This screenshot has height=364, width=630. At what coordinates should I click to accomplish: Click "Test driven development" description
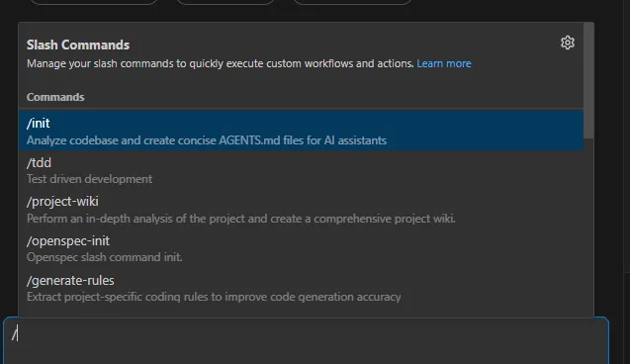89,179
